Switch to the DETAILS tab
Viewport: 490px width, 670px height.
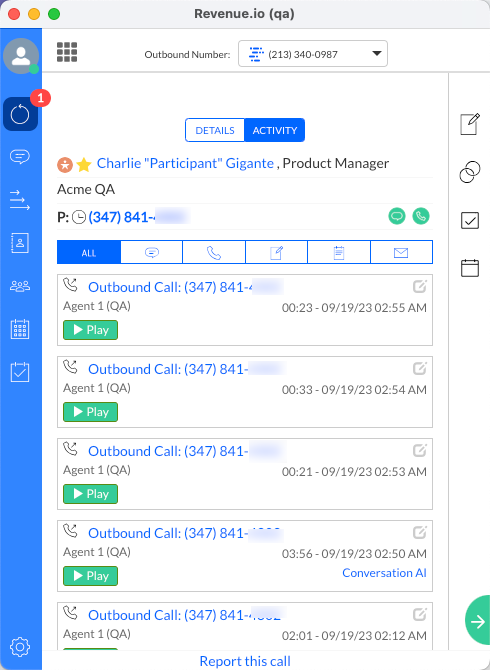tap(215, 130)
